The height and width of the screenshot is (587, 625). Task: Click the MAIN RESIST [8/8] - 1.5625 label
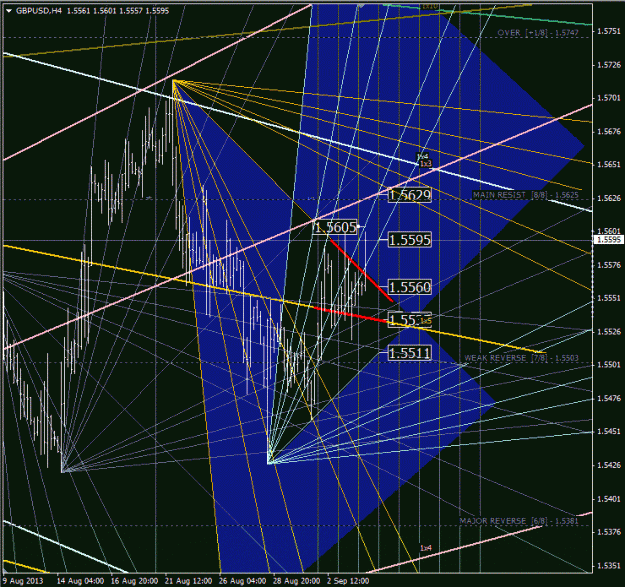click(525, 195)
